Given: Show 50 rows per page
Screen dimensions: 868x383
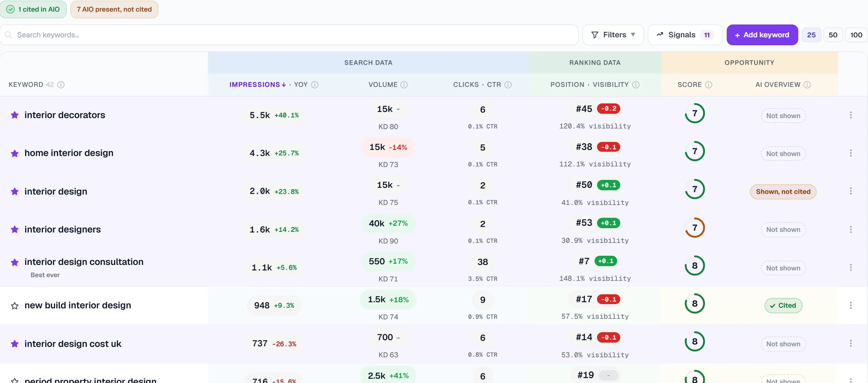Looking at the screenshot, I should point(833,35).
